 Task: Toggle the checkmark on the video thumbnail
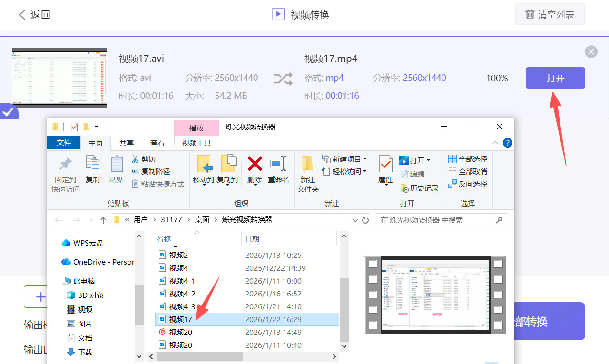[x=8, y=112]
